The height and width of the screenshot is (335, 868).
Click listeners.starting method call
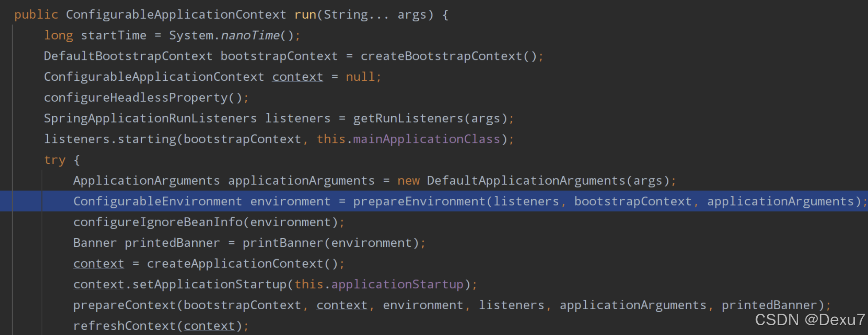[110, 139]
